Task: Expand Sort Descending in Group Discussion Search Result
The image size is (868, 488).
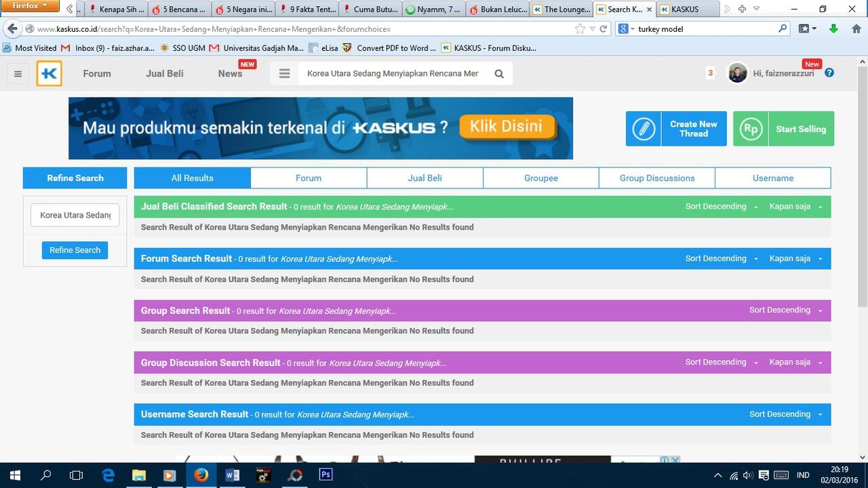Action: click(x=722, y=362)
